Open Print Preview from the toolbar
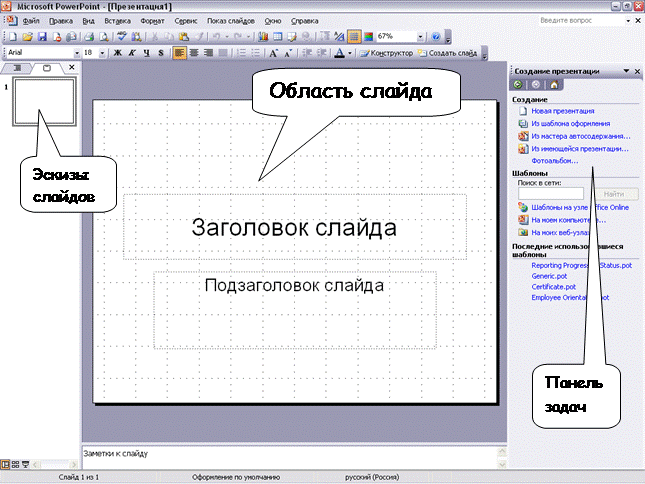 coord(104,37)
